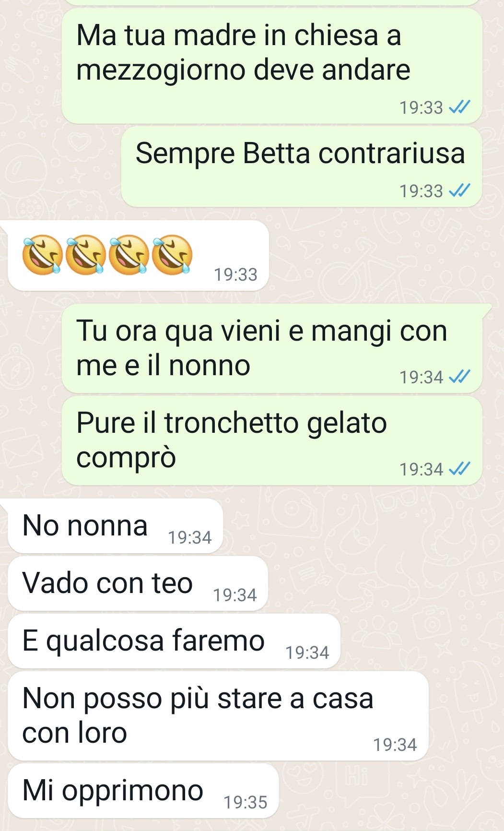Select the 'E qualcosa faremo' message
Viewport: 504px width, 831px height.
[174, 641]
